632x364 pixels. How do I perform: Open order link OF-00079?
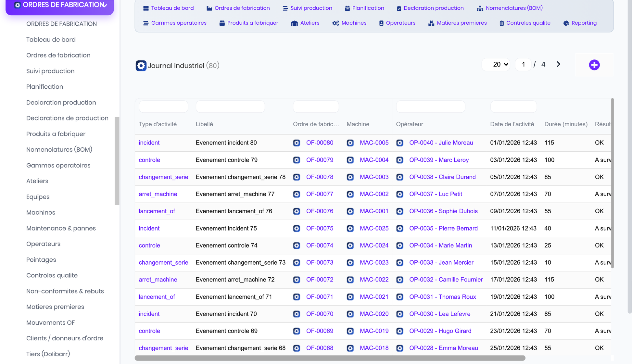[320, 160]
